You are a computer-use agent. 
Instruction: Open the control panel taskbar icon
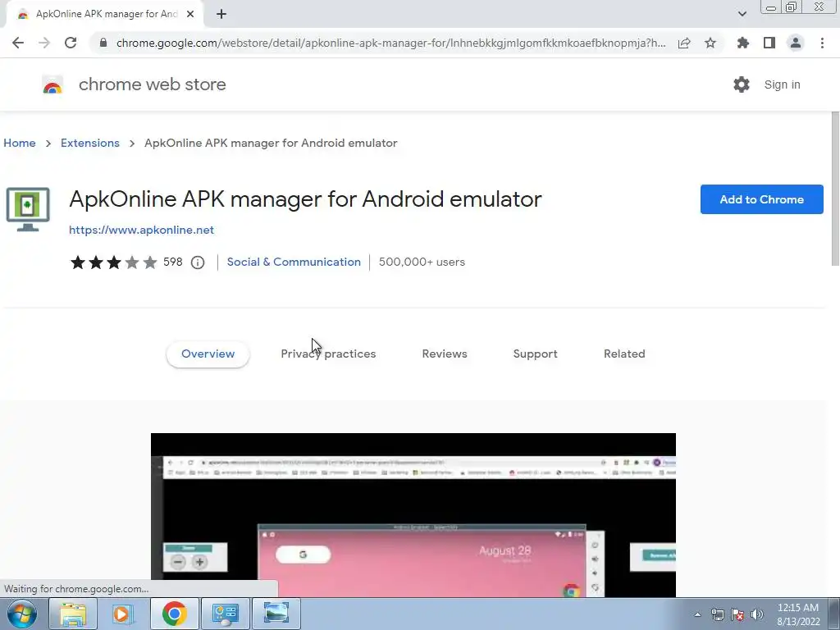(225, 614)
